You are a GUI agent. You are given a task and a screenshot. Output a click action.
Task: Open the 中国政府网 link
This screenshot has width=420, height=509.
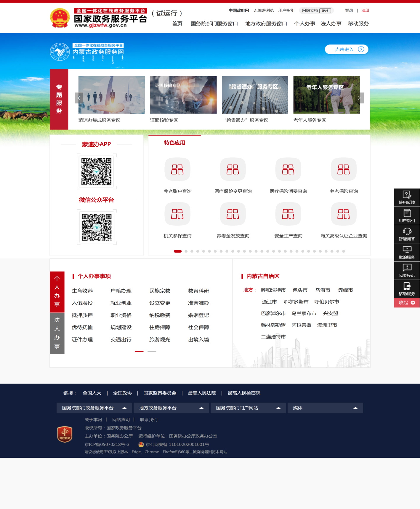click(x=239, y=10)
